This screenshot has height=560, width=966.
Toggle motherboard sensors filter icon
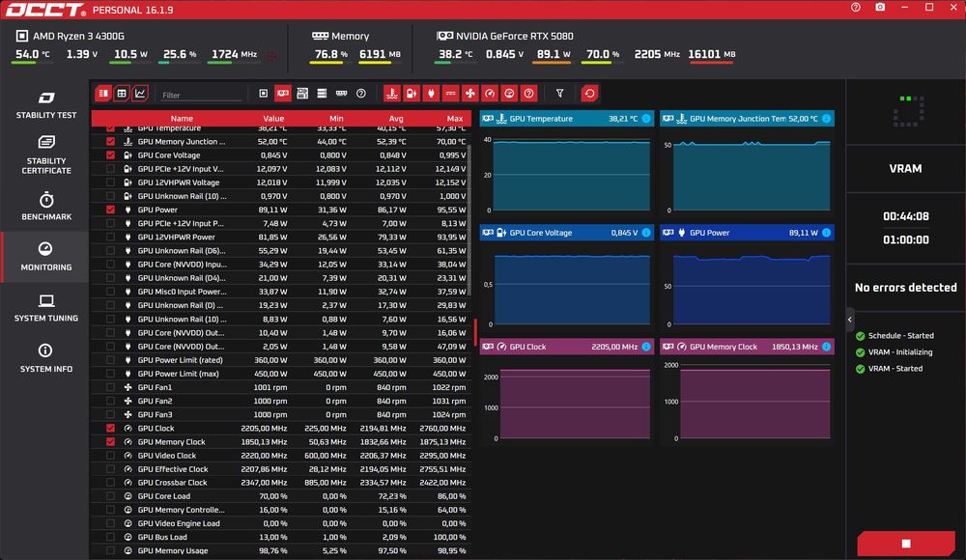click(x=302, y=94)
